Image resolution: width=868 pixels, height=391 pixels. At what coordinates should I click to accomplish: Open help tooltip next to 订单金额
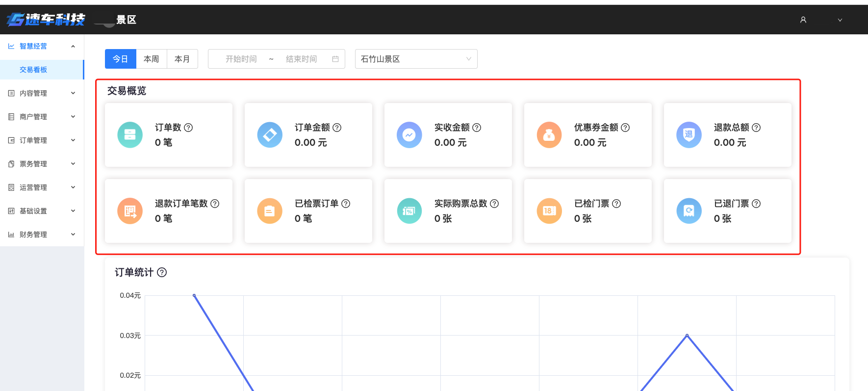point(337,128)
